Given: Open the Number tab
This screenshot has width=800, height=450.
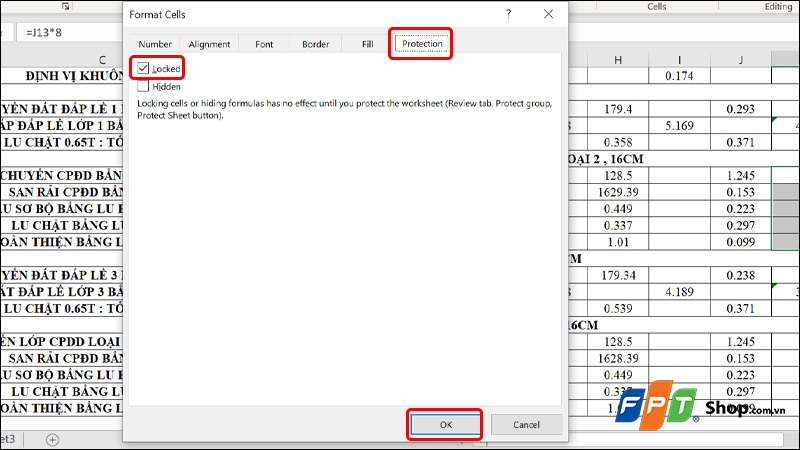Looking at the screenshot, I should point(155,44).
